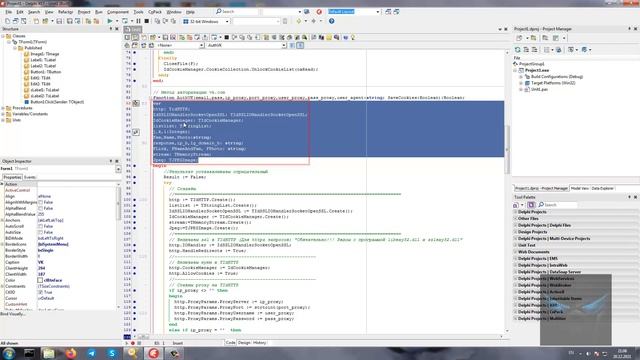Click the blue Help question mark icon
Image resolution: width=640 pixels, height=360 pixels.
pyautogui.click(x=331, y=21)
